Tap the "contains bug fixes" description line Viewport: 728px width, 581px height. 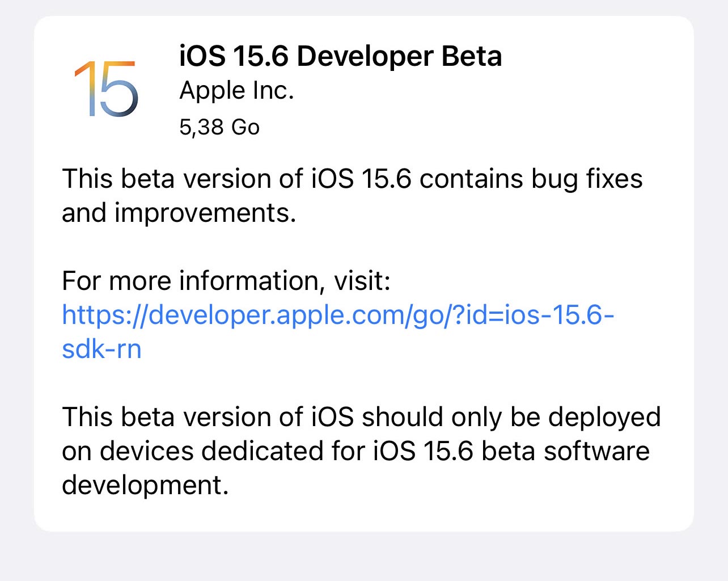pos(531,179)
